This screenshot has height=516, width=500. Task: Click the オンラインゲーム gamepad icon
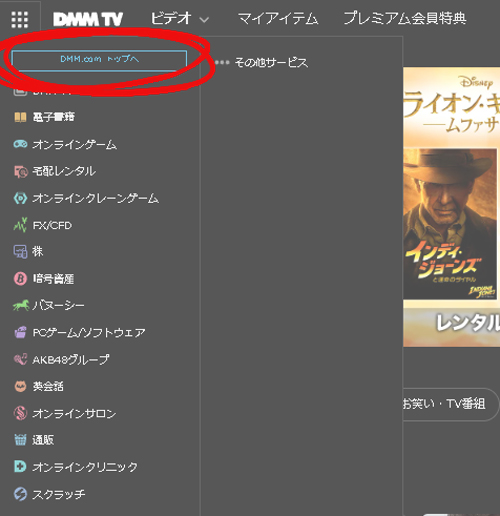coord(20,144)
